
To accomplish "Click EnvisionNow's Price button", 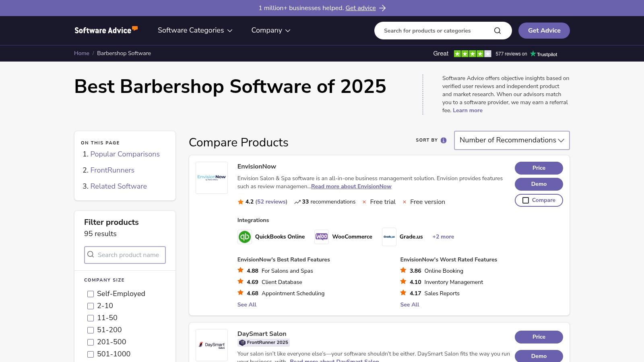I will coord(539,168).
